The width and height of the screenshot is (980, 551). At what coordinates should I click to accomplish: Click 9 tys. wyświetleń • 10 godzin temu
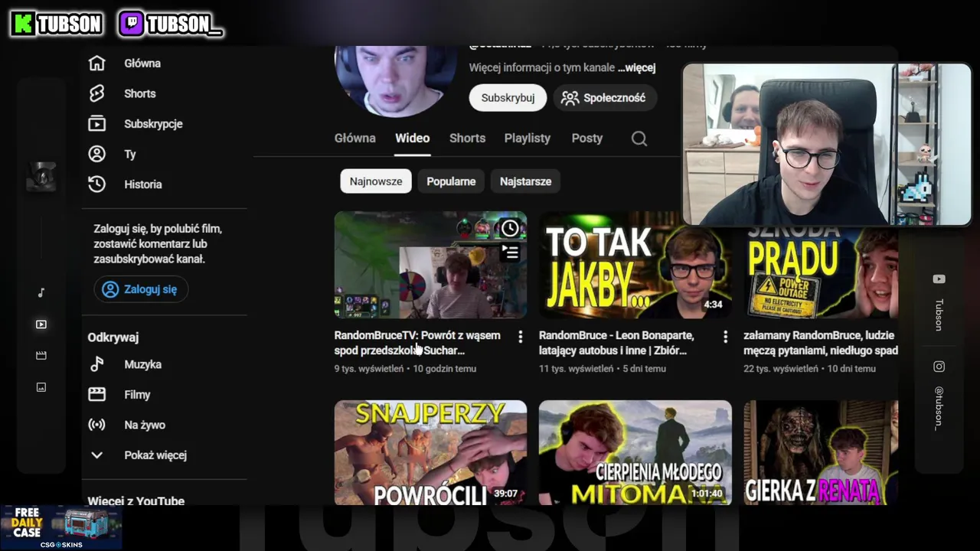point(406,369)
